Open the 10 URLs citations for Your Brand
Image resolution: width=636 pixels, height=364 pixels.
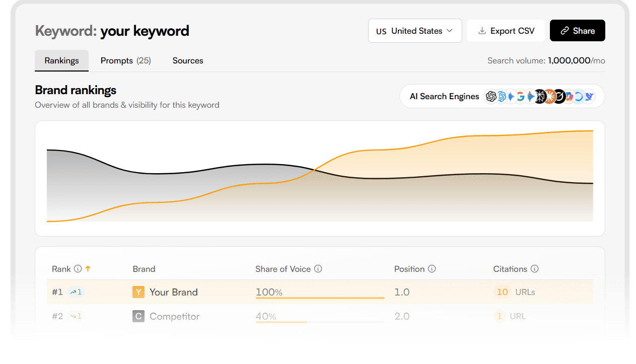[x=514, y=292]
